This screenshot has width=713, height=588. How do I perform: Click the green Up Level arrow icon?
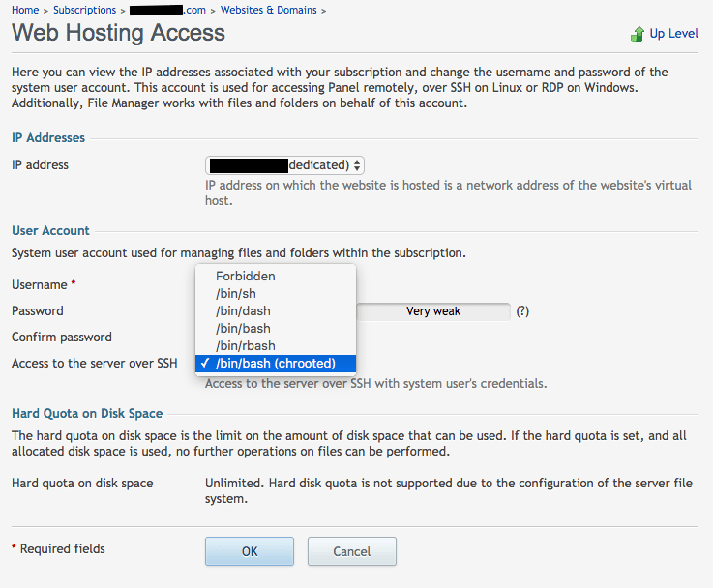(638, 34)
